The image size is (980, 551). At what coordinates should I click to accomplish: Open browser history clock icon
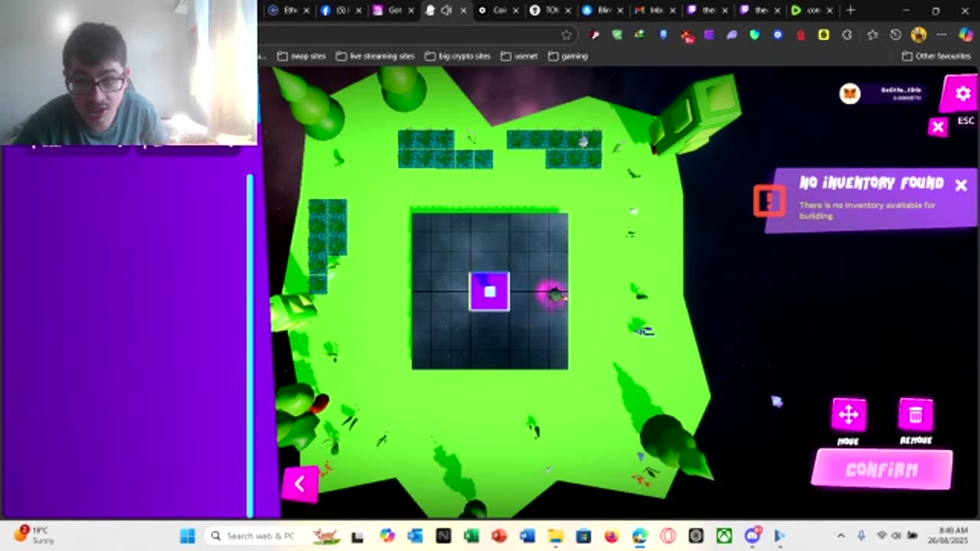click(895, 34)
